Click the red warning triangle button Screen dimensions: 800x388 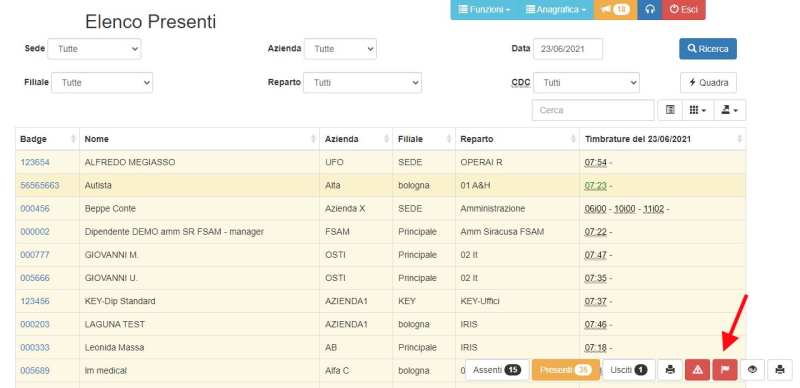coord(697,370)
